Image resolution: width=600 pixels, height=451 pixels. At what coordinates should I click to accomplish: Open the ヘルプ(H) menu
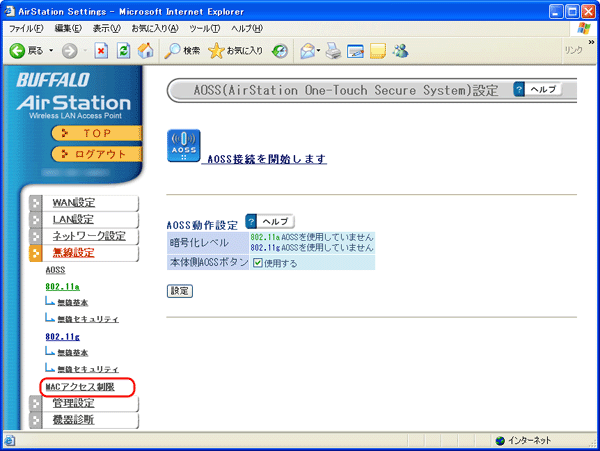tap(247, 28)
